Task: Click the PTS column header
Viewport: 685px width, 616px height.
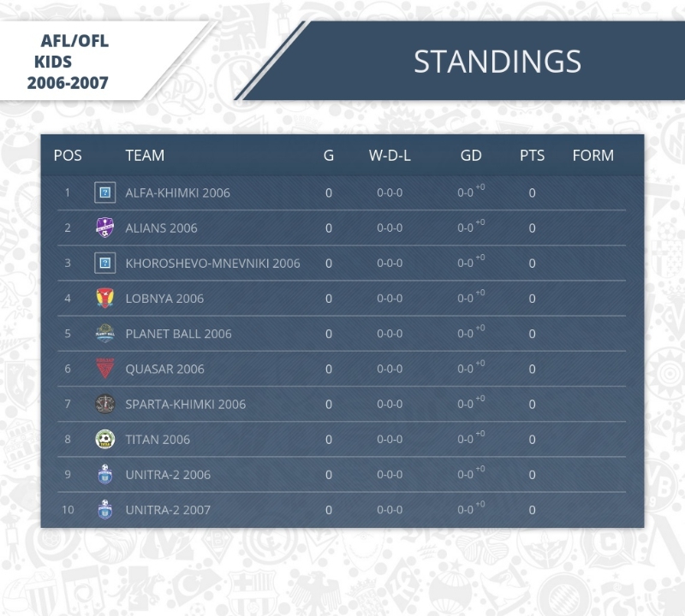Action: click(x=532, y=156)
